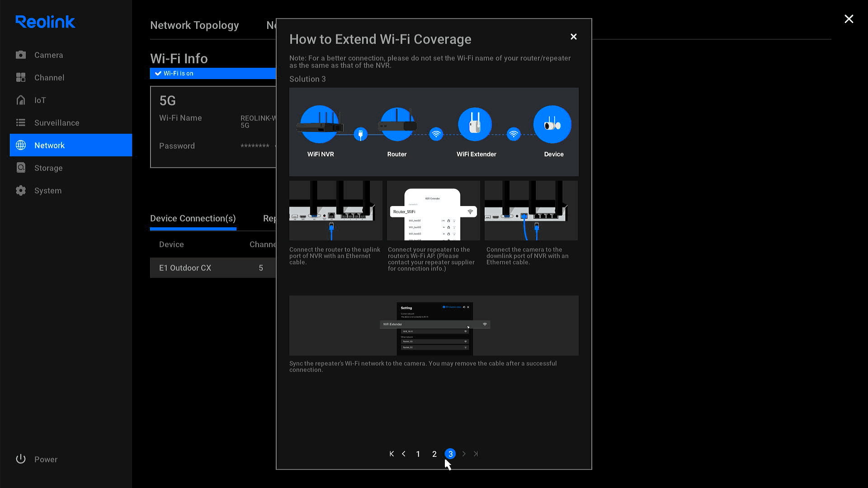Reveal the hidden Wi-Fi password
This screenshot has height=488, width=868.
(276, 145)
